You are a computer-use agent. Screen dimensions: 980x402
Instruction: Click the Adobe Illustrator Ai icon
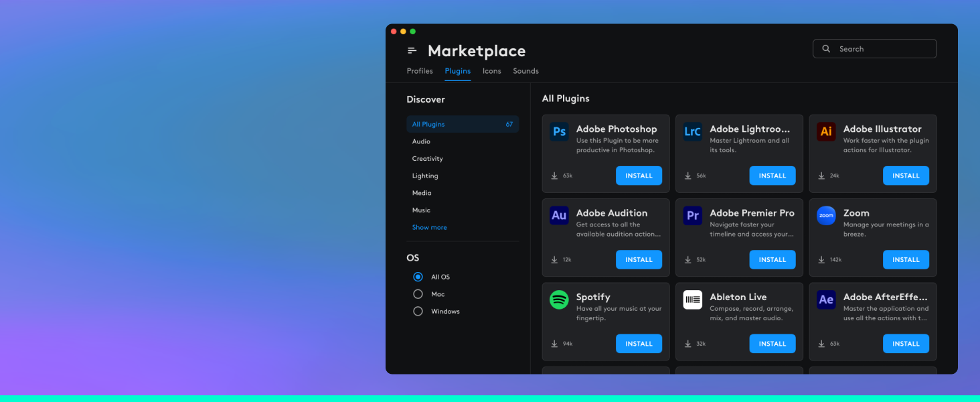pyautogui.click(x=826, y=132)
